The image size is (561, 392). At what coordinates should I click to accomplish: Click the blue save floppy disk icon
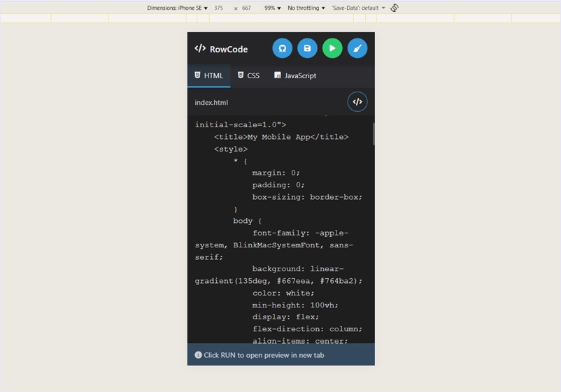click(307, 48)
